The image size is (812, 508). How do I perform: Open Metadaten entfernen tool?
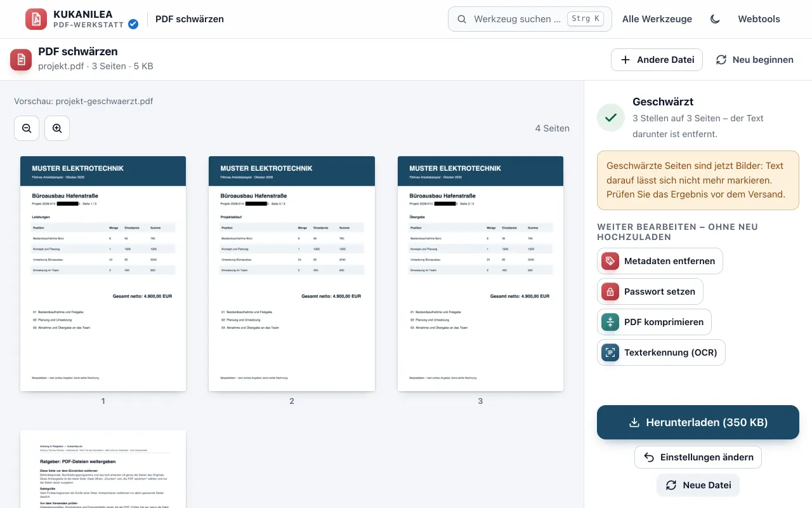point(660,261)
